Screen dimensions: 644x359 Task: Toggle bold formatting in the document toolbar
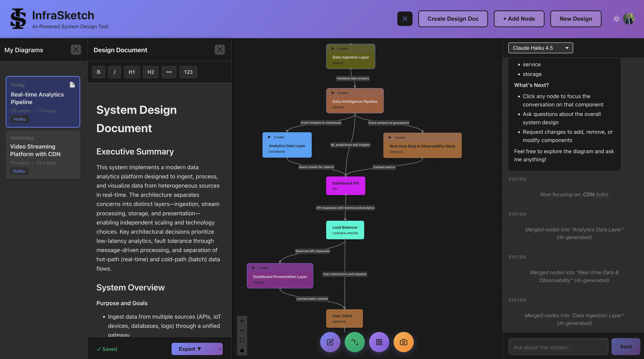tap(99, 72)
